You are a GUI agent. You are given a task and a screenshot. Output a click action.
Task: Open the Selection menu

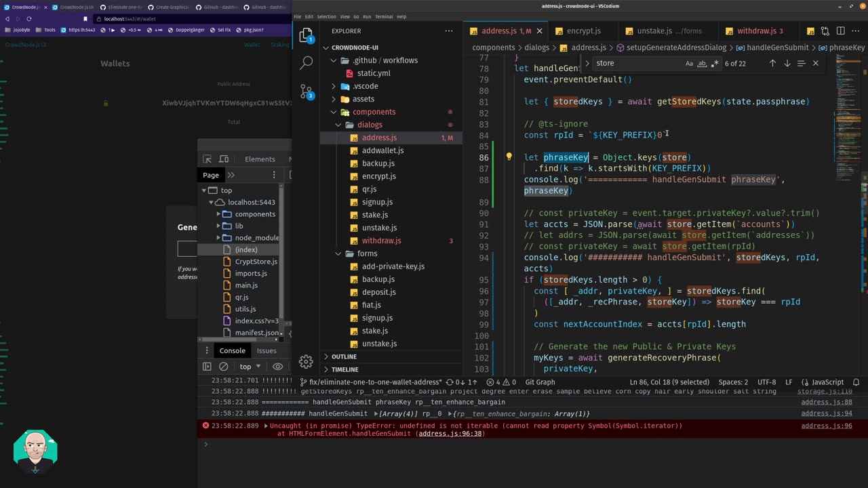coord(326,16)
